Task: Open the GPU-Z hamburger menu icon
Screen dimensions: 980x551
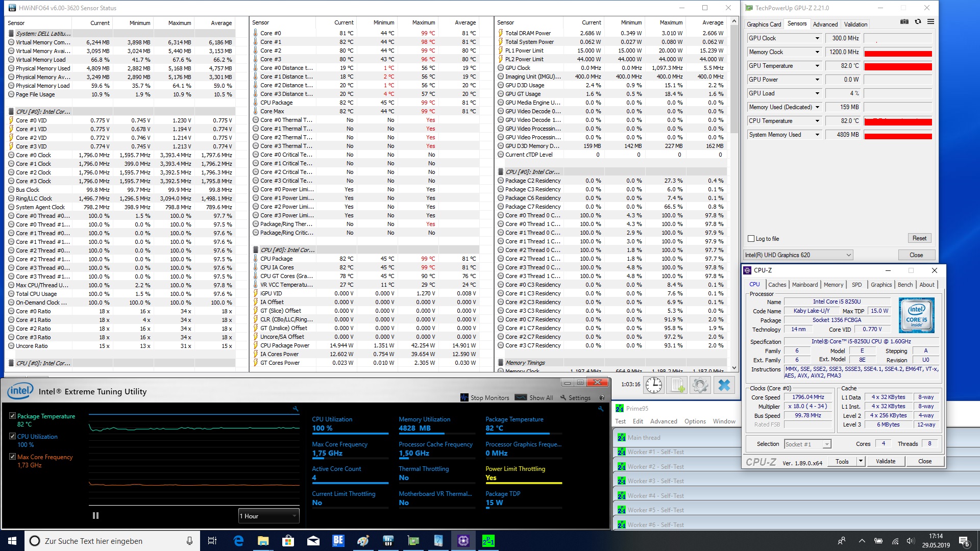Action: click(x=930, y=22)
